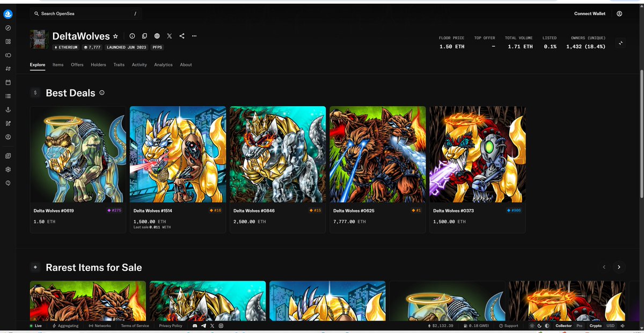Open the Terms of Service link
This screenshot has width=644, height=333.
(135, 326)
